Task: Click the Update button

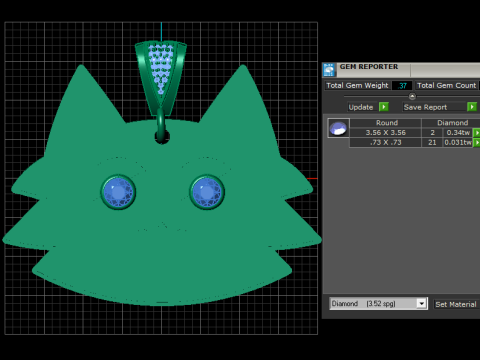Action: click(x=361, y=107)
